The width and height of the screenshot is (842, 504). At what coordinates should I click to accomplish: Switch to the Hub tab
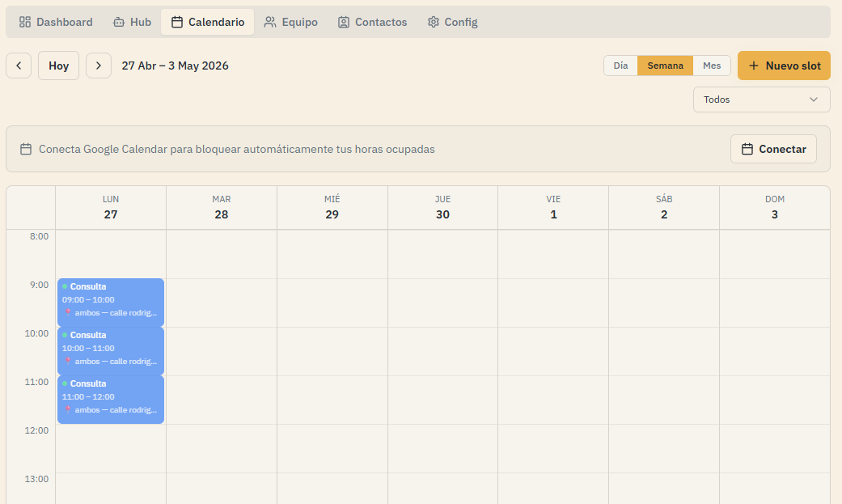(132, 22)
